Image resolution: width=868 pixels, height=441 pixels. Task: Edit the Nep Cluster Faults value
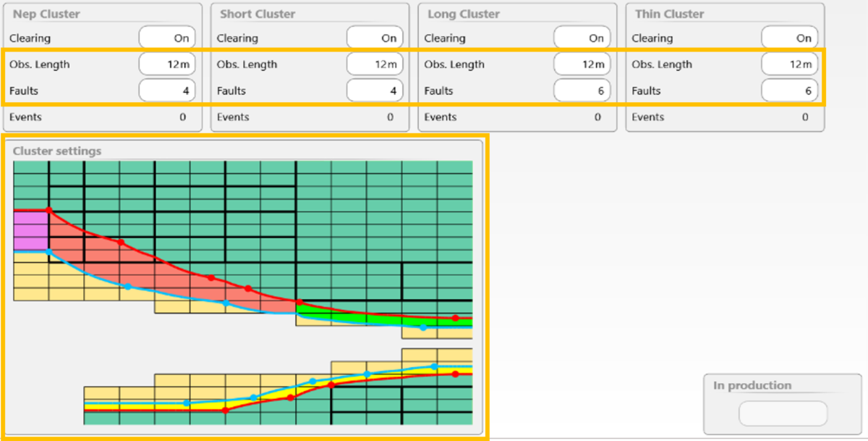point(167,91)
